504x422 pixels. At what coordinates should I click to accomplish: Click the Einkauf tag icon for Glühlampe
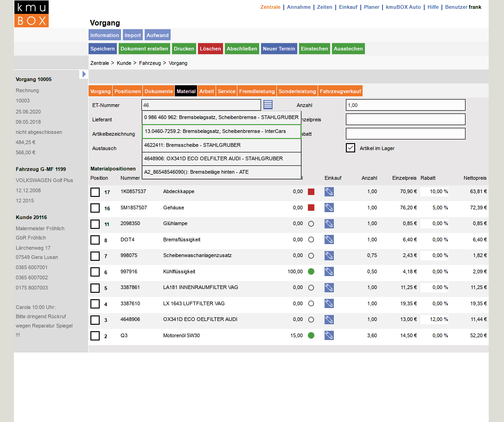click(329, 224)
